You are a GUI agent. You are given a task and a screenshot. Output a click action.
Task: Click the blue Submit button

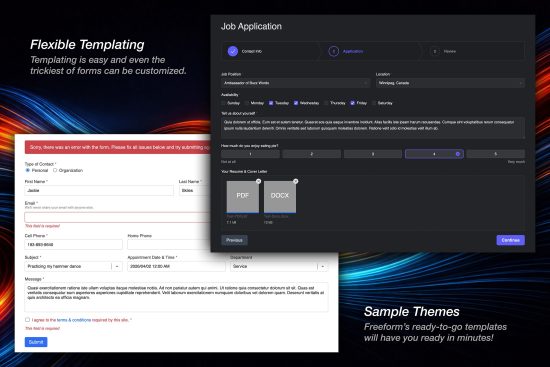click(36, 342)
